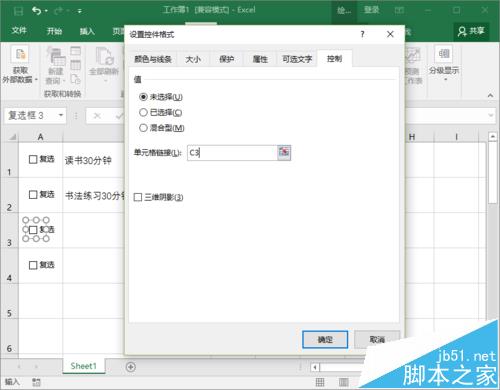
Task: Click the formula bar cancel X icon
Action: [x=97, y=116]
